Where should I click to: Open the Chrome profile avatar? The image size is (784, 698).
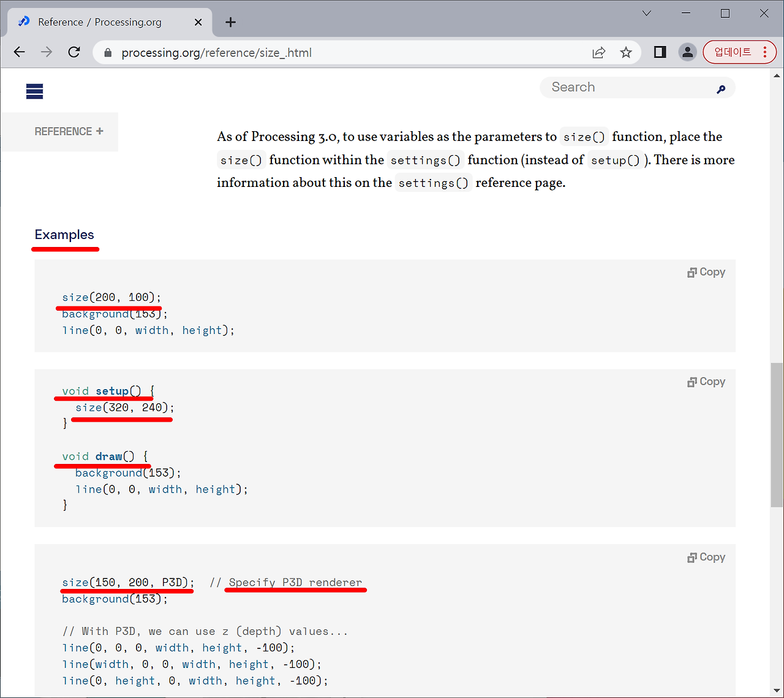[x=688, y=52]
